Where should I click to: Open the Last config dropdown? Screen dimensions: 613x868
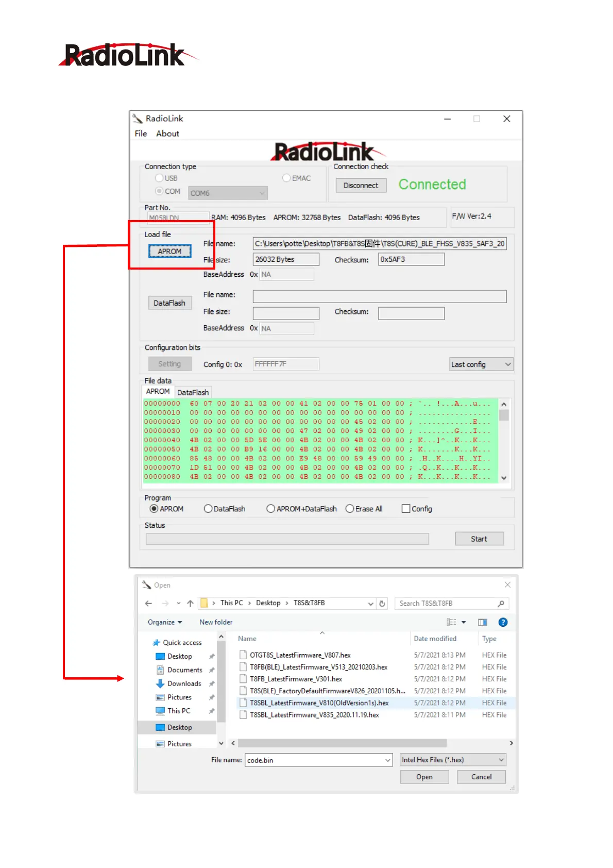point(481,364)
